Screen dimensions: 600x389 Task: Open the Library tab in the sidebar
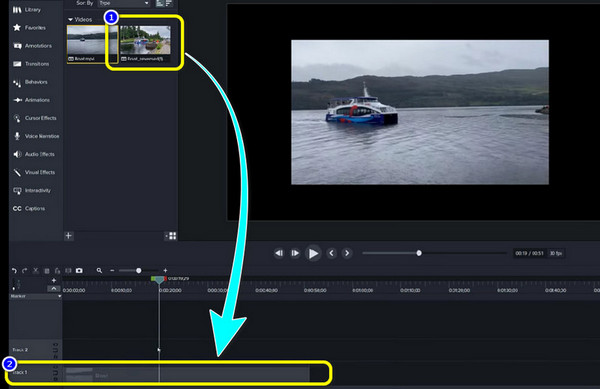(x=27, y=10)
